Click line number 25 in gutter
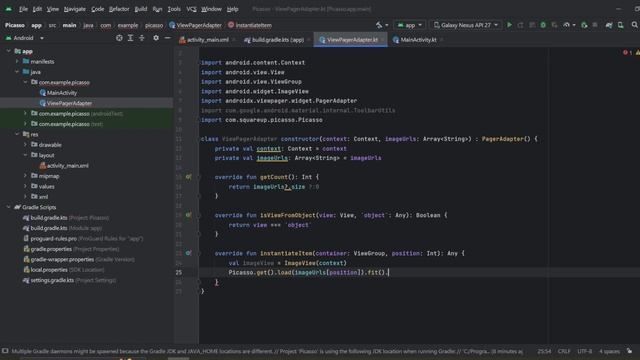Screen dimensions: 640x360 tap(179, 273)
